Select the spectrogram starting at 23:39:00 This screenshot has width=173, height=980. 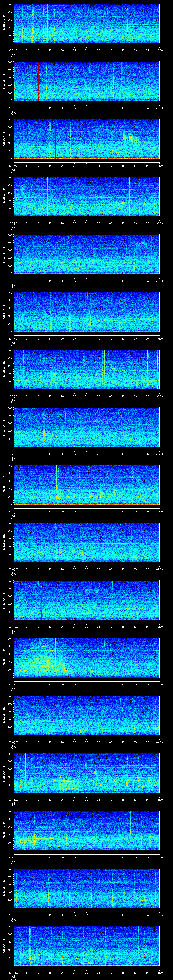[87, 485]
